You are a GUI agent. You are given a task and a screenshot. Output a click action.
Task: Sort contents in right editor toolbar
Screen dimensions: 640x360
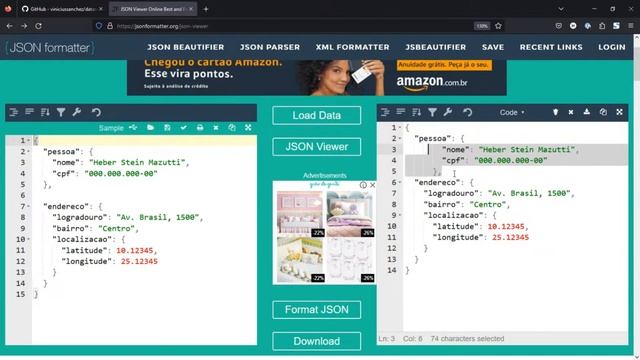(416, 112)
